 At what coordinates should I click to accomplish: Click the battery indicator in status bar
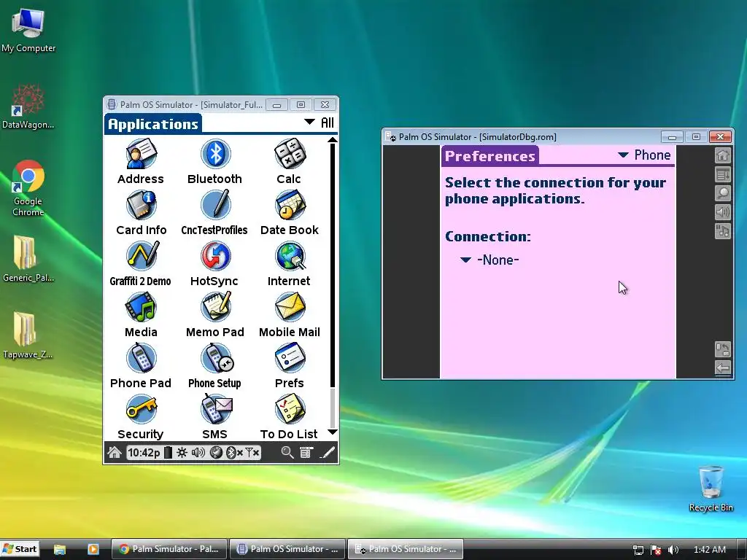click(168, 452)
